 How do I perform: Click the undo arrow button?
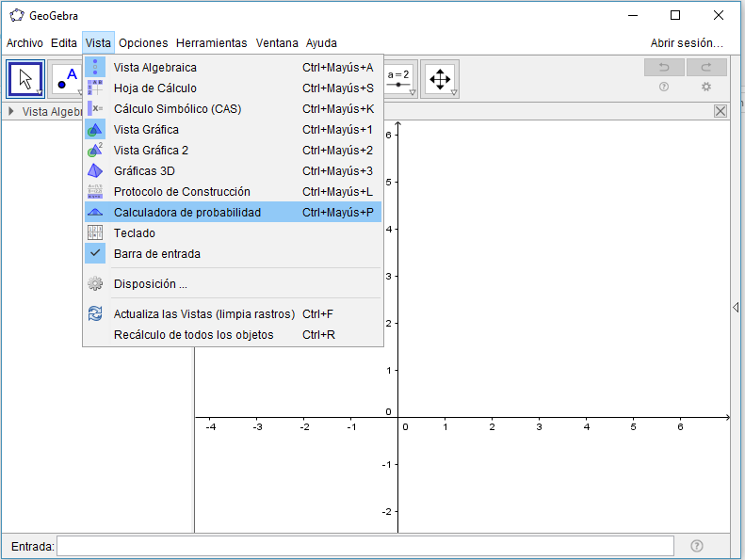664,67
